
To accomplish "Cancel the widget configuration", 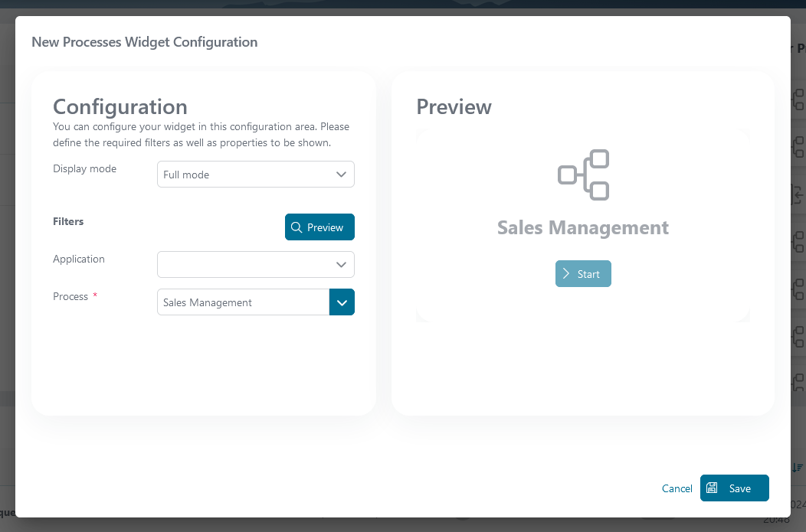I will 677,488.
